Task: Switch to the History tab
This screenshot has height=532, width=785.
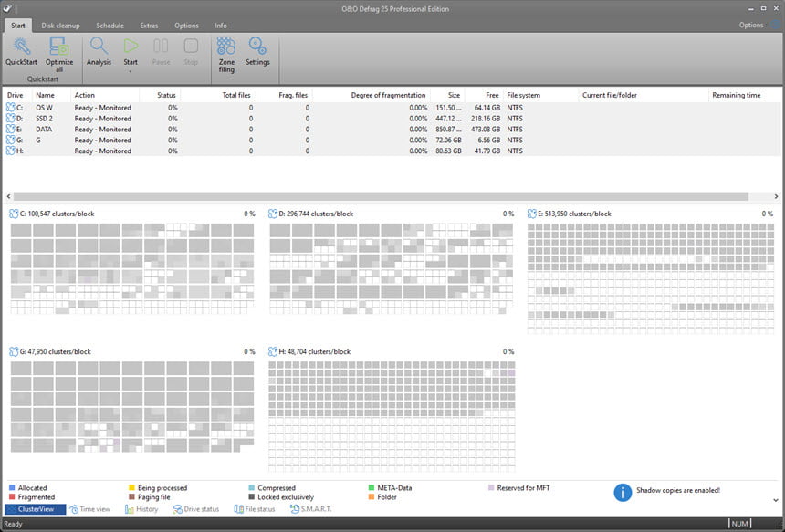Action: (141, 509)
